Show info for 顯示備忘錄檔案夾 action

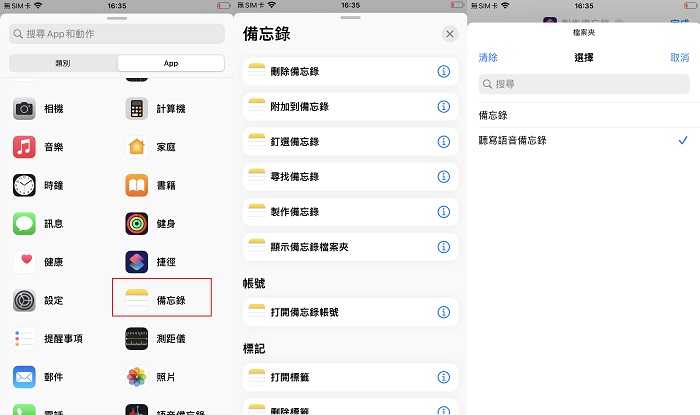(443, 247)
